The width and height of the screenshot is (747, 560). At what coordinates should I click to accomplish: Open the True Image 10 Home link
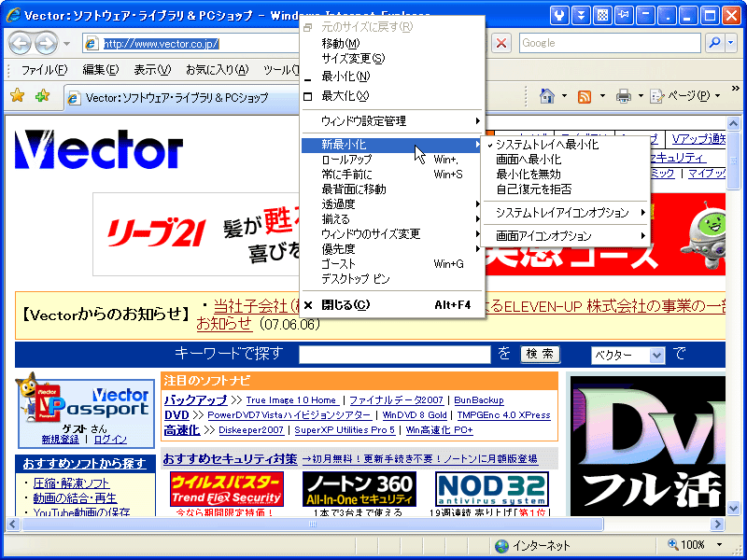291,400
